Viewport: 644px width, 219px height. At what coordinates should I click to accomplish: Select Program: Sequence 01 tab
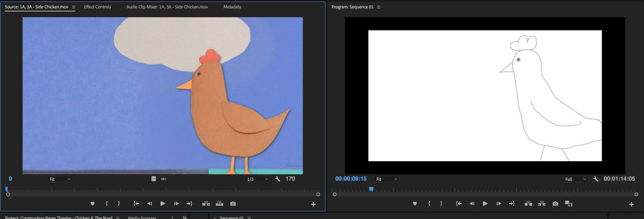(353, 7)
